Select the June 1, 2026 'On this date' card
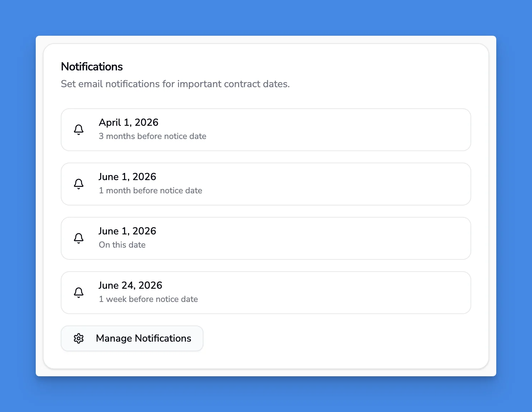Screen dimensions: 532x412 266,238
